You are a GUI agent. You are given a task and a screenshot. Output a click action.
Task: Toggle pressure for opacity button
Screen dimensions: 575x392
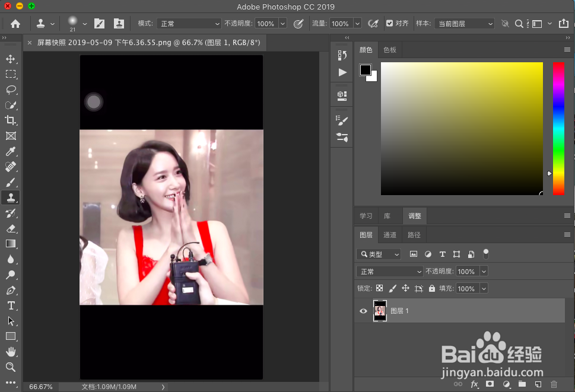(298, 24)
